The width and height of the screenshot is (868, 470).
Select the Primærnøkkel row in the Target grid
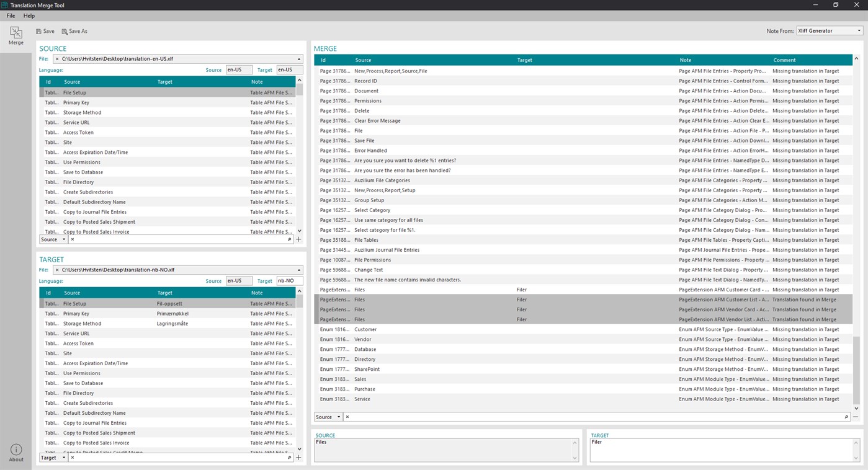[168, 314]
